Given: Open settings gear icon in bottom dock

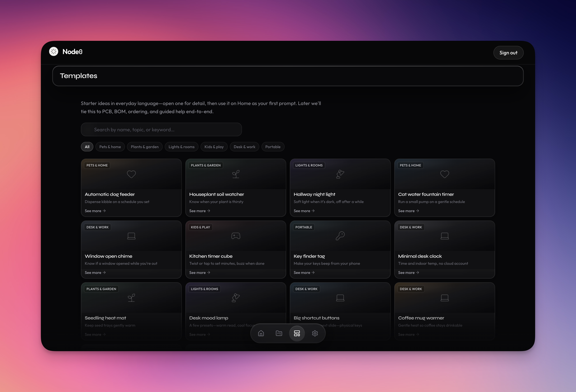Looking at the screenshot, I should pyautogui.click(x=315, y=333).
